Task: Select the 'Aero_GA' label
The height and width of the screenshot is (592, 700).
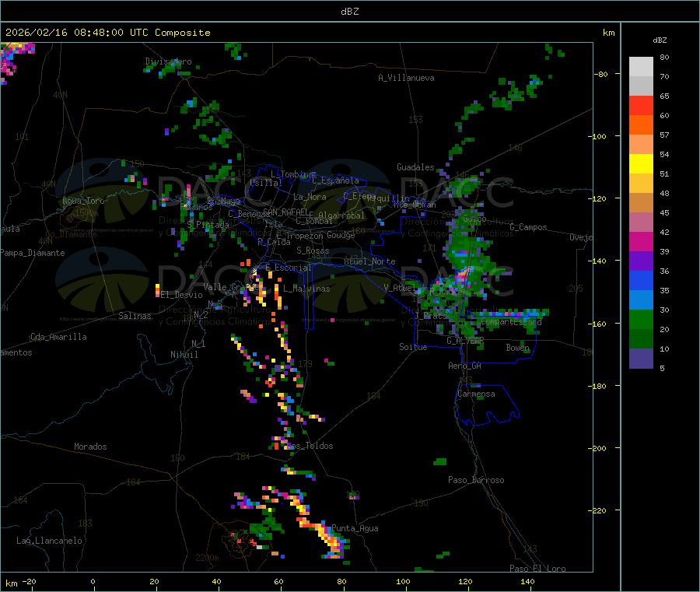Action: tap(465, 366)
